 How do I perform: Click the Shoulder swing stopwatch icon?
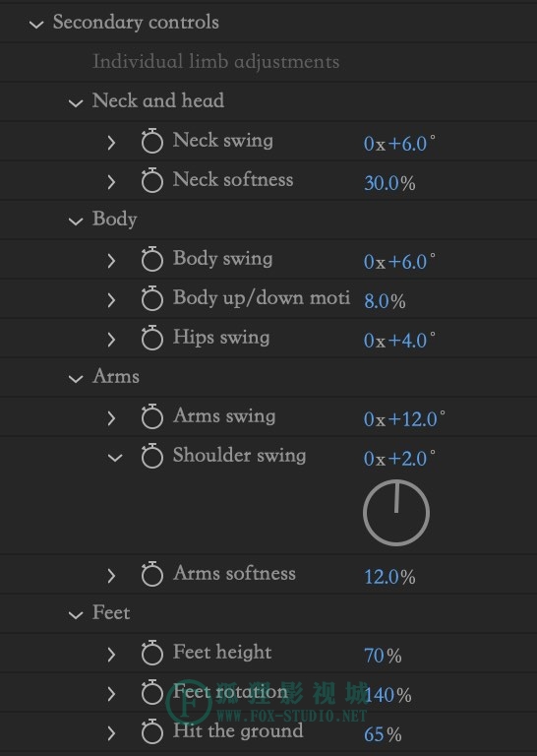pos(152,456)
